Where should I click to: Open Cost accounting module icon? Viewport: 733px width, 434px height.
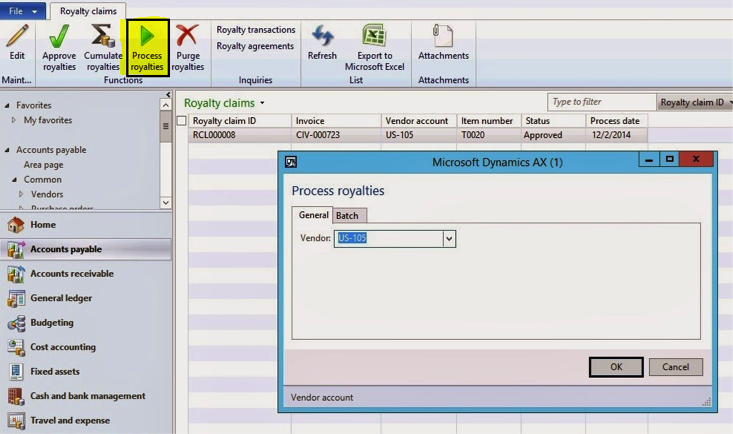(16, 347)
